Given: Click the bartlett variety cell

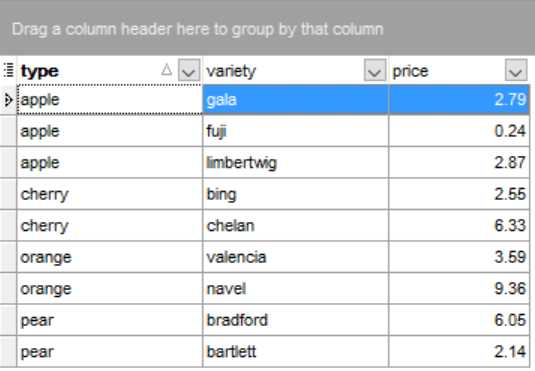Looking at the screenshot, I should (x=295, y=352).
